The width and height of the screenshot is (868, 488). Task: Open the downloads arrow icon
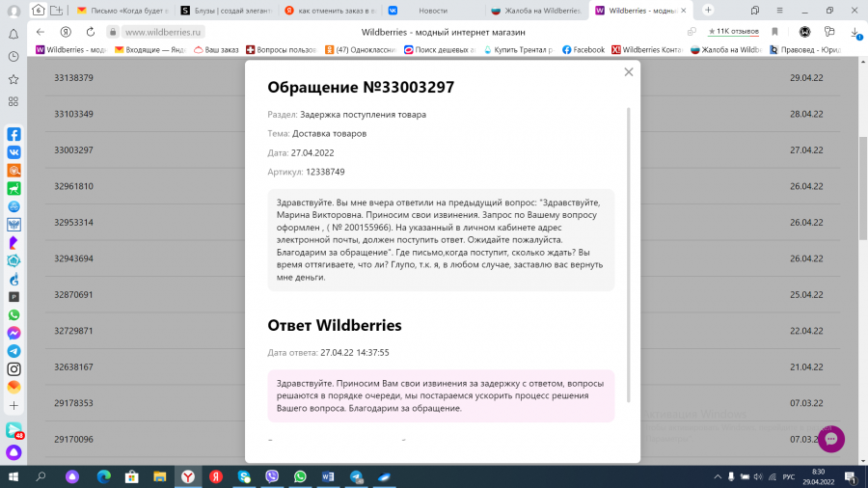point(855,33)
